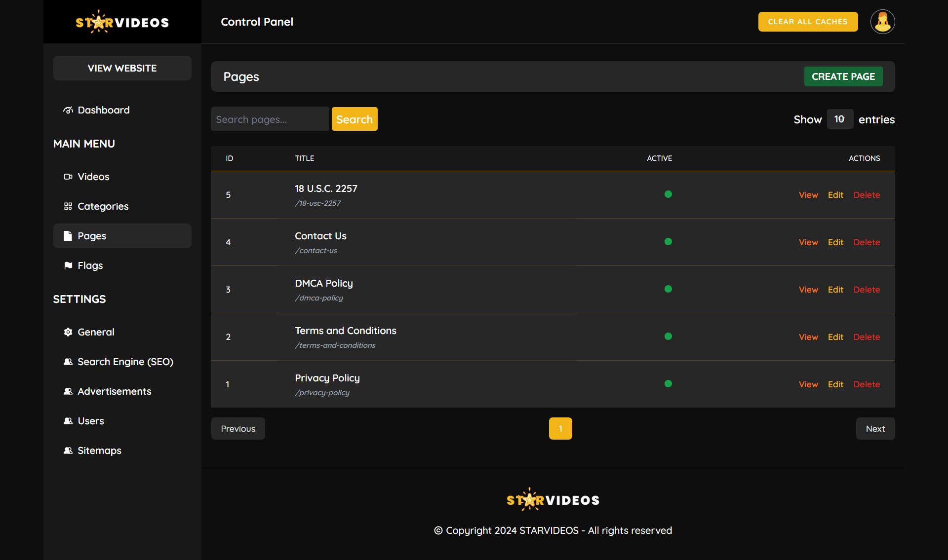Screen dimensions: 948x560
Task: Focus the Search pages input field
Action: [270, 119]
